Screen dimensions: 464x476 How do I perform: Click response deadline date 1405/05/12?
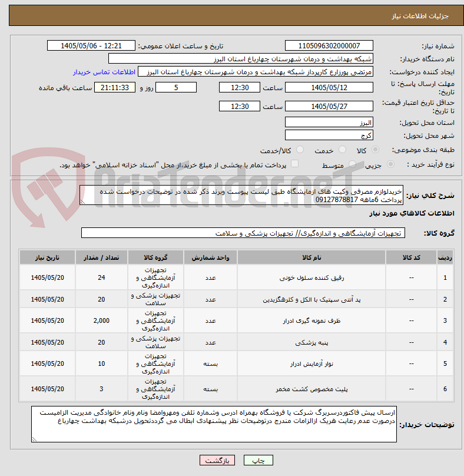(x=329, y=87)
